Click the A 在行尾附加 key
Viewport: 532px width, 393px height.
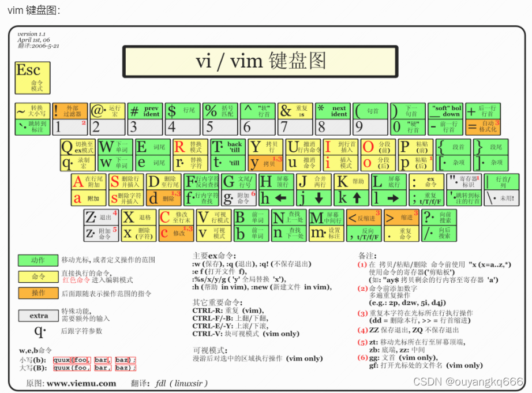coord(88,182)
